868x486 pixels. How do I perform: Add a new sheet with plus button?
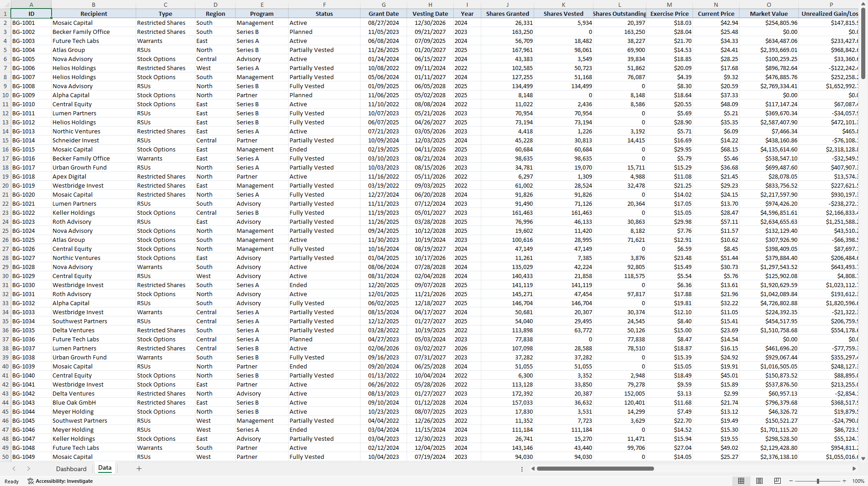tap(139, 469)
